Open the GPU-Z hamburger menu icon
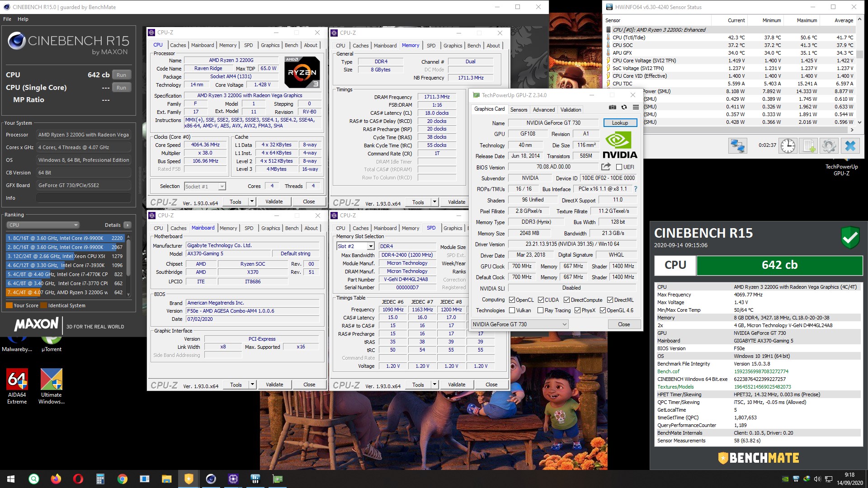 point(636,107)
